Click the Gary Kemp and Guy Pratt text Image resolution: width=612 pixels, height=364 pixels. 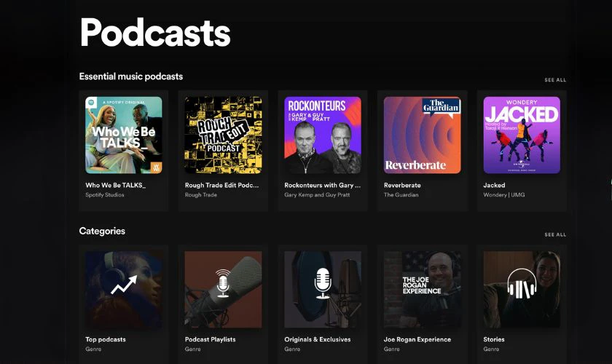[317, 194]
